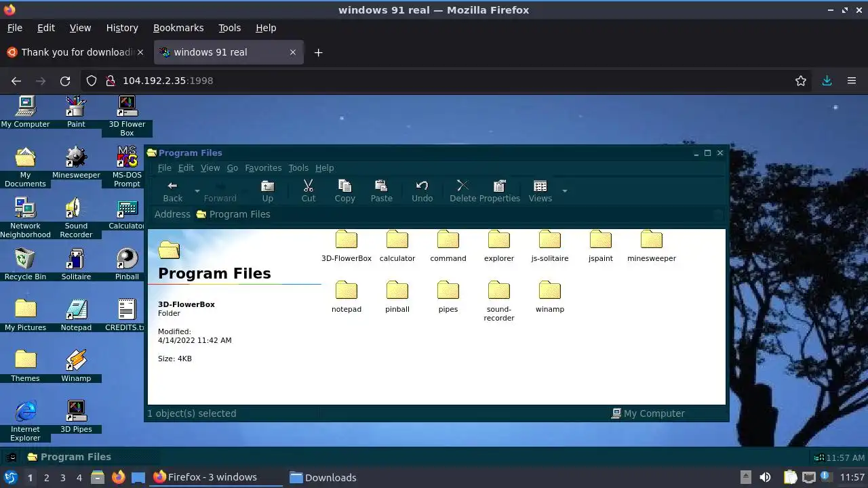
Task: Open the explorer View menu
Action: pos(210,168)
